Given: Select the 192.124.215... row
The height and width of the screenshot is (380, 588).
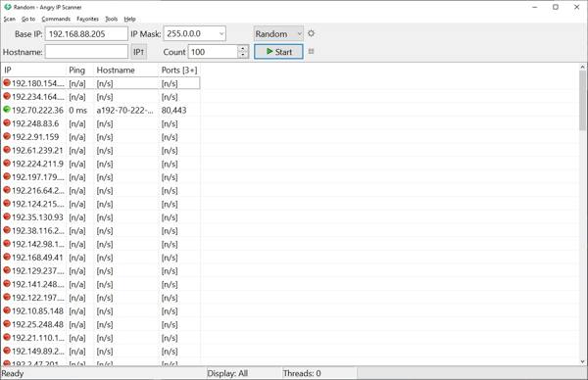Looking at the screenshot, I should point(101,204).
